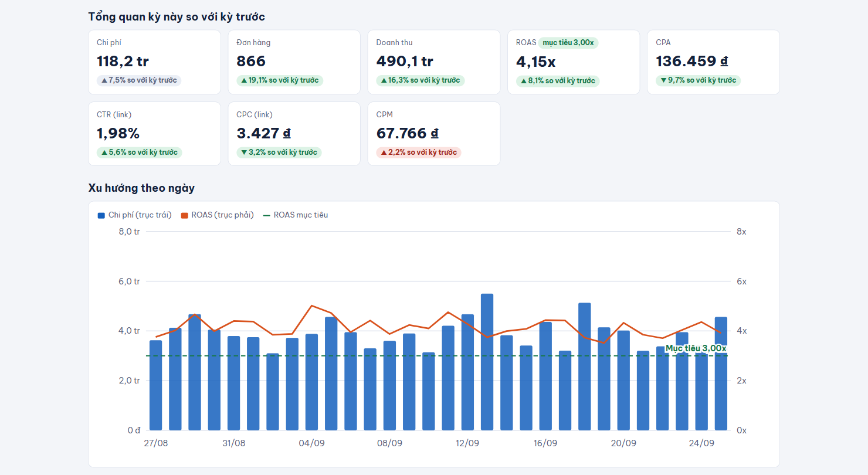
Task: Toggle the ROAS mục tiêu legend entry
Action: (x=296, y=215)
